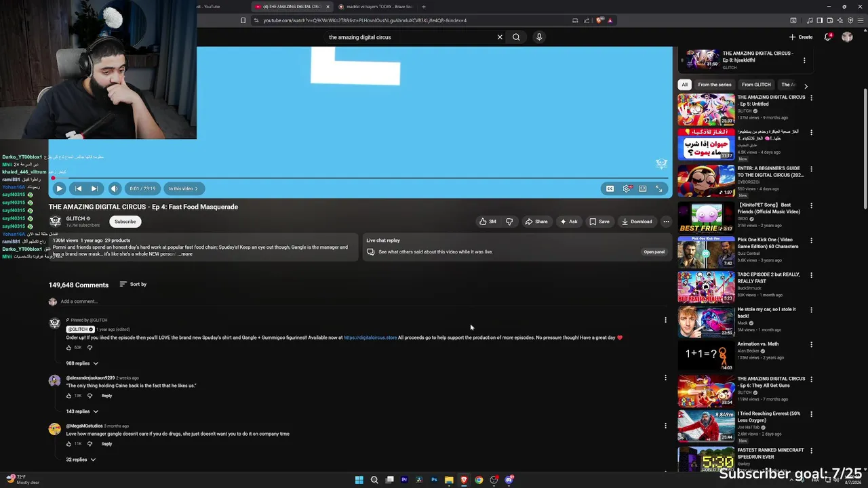Open the GLITCH channel avatar

55,222
